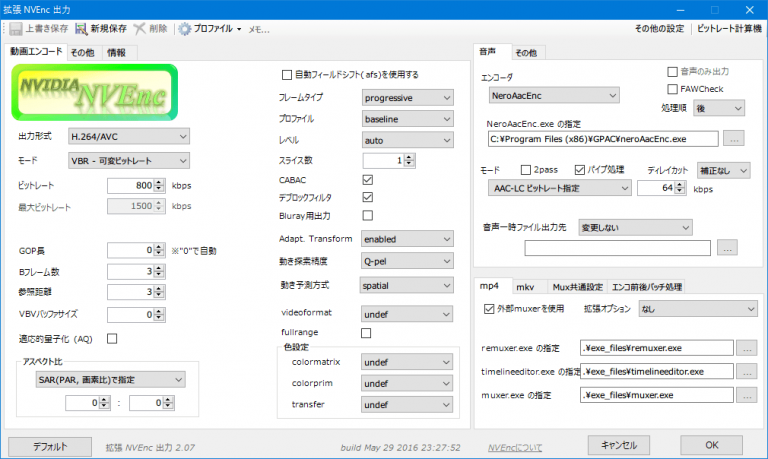Screen dimensions: 768x459
Task: Toggle the CABAC checkbox
Action: pyautogui.click(x=368, y=180)
